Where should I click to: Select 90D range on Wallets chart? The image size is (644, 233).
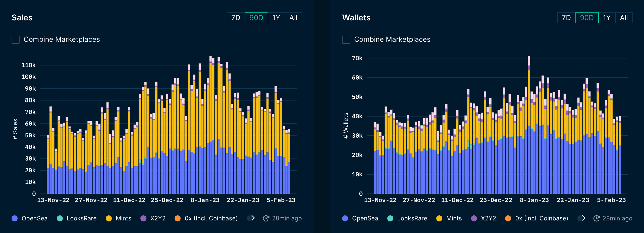coord(587,18)
